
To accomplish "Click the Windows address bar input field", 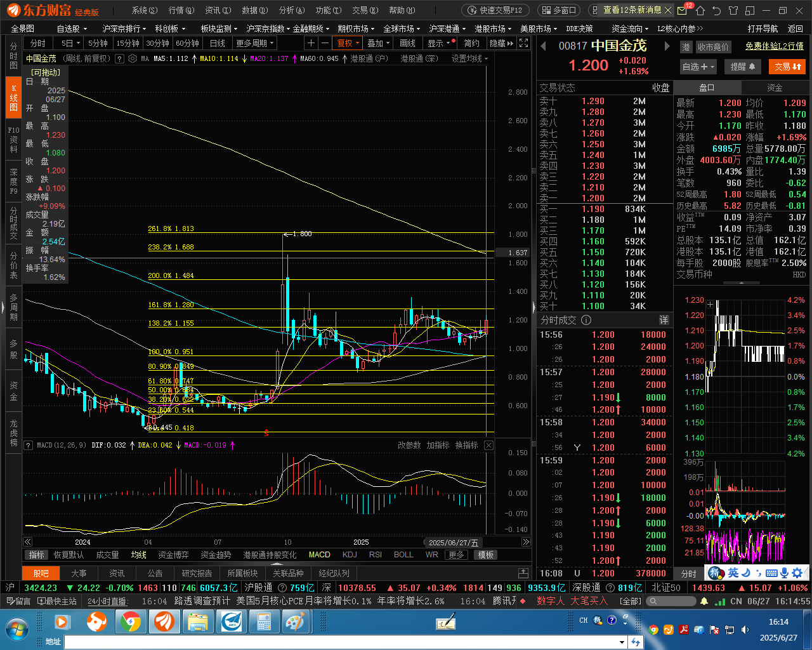I will tap(341, 642).
